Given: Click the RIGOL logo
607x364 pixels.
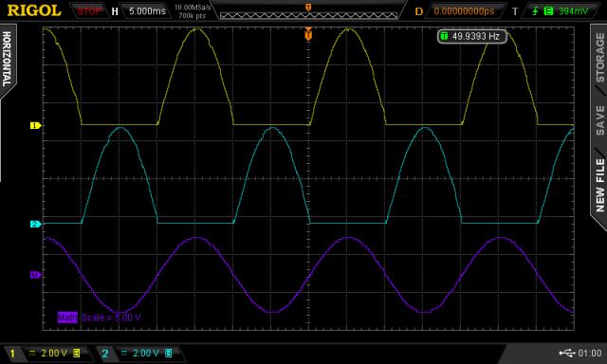Looking at the screenshot, I should (34, 10).
